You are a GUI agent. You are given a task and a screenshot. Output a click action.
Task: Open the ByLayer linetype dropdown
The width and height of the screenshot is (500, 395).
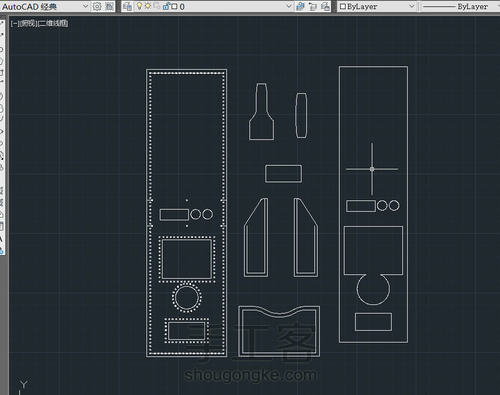tap(460, 6)
